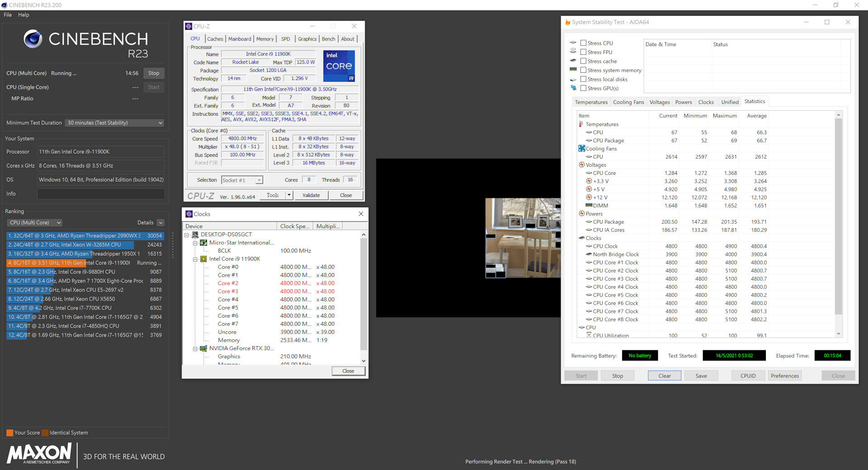This screenshot has width=868, height=470.
Task: Click the +12 V voltage icon
Action: [x=589, y=197]
